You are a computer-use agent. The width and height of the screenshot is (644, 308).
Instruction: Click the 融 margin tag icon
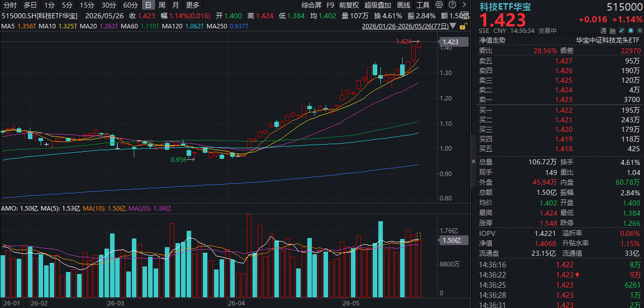(613, 31)
